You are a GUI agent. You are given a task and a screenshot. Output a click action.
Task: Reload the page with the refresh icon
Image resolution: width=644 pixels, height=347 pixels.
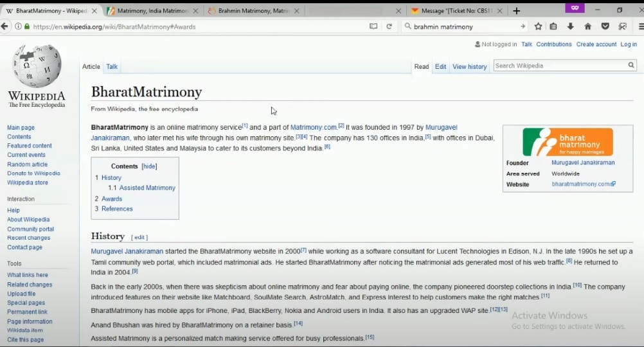(389, 26)
